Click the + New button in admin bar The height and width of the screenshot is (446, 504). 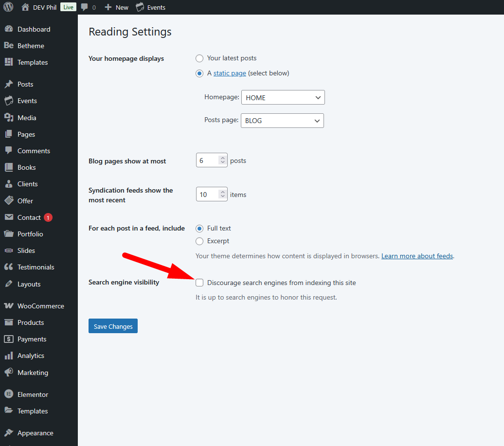click(x=117, y=7)
